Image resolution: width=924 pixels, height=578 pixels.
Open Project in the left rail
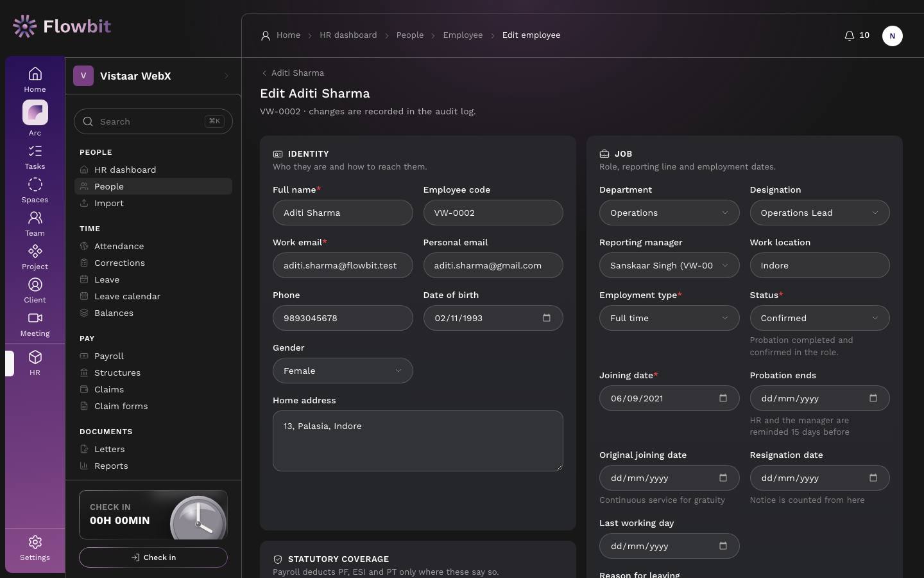pyautogui.click(x=35, y=257)
